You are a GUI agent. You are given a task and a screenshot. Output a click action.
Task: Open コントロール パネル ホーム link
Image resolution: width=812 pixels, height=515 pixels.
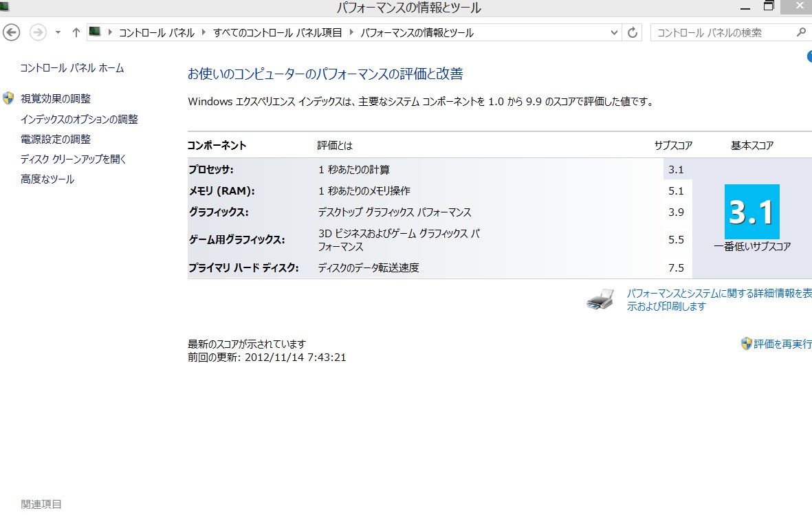click(x=72, y=68)
